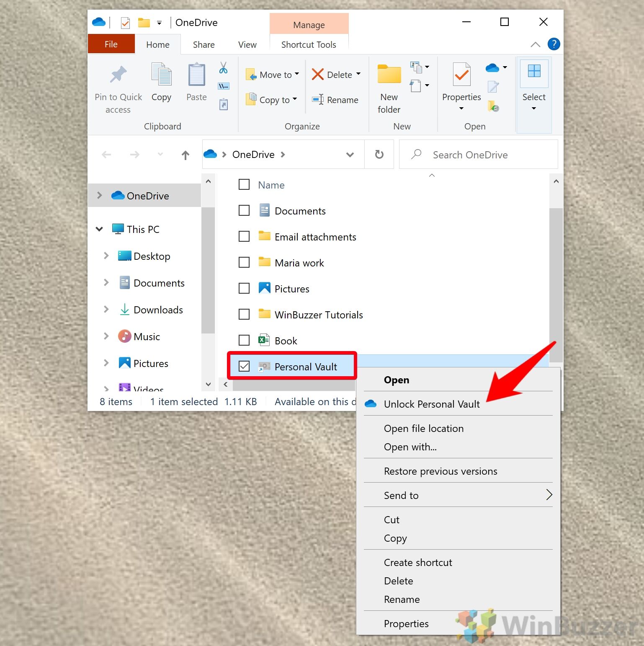
Task: Uncheck the Personal Vault checkbox
Action: tap(244, 367)
